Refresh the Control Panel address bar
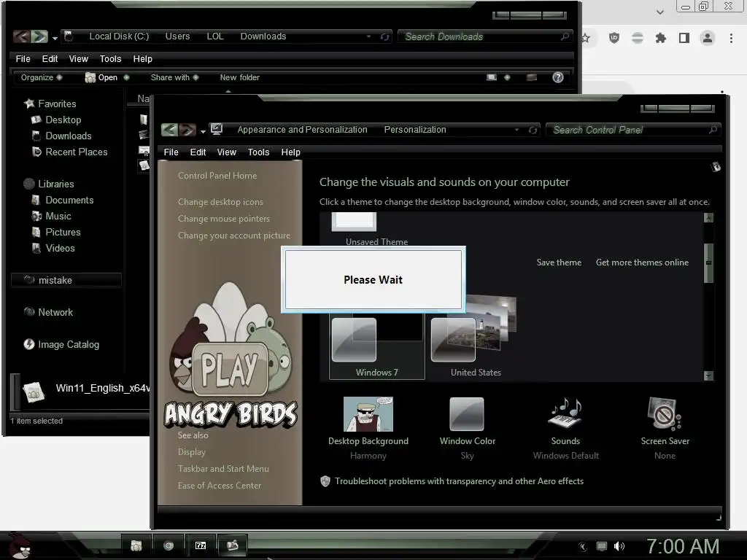The width and height of the screenshot is (747, 560). [533, 130]
